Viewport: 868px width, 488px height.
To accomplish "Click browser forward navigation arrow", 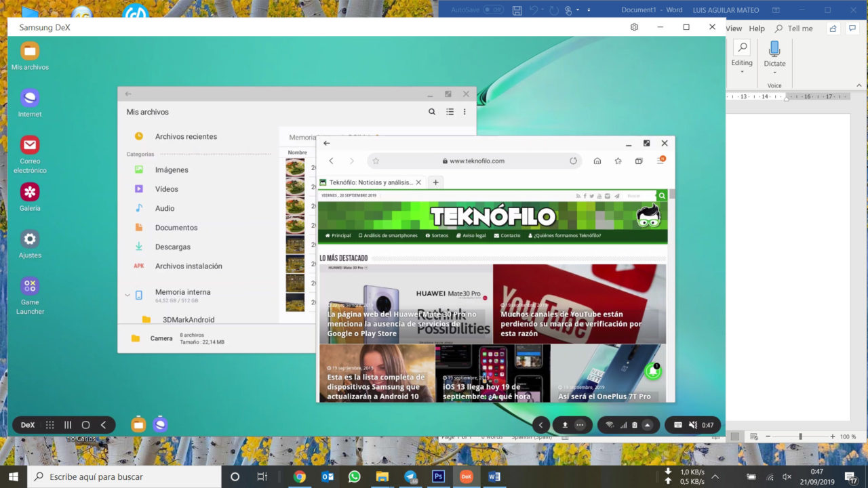I will [x=351, y=161].
